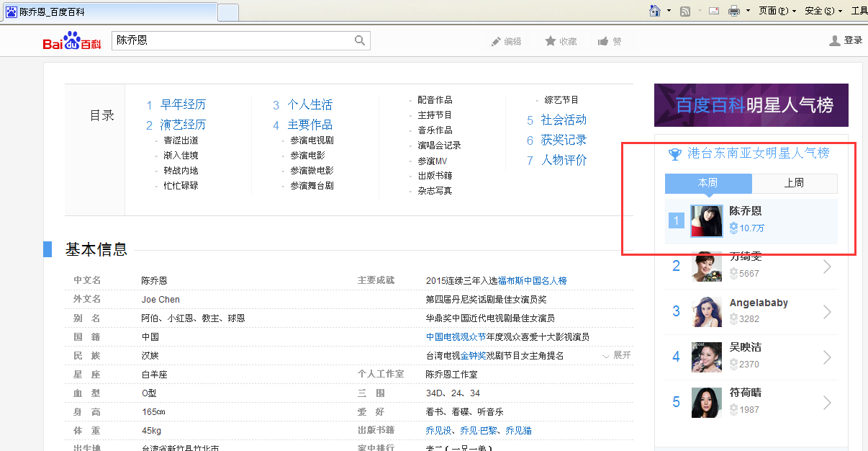Open 中国电视观众节 link
Image resolution: width=868 pixels, height=451 pixels.
[456, 337]
